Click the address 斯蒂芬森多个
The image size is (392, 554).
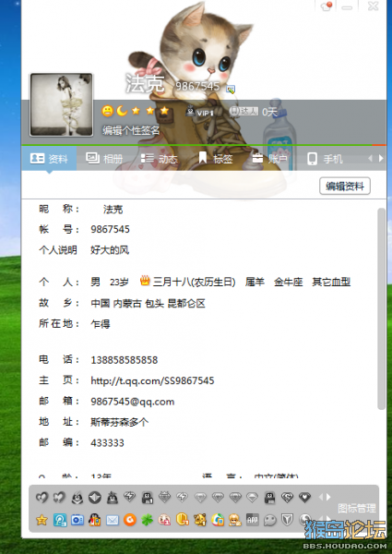tap(119, 422)
